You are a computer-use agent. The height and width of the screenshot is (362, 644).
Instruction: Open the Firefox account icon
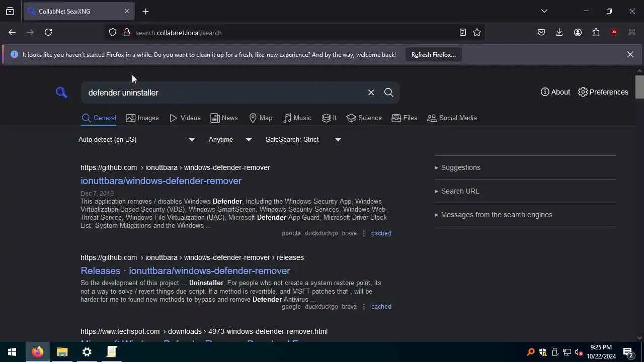[578, 32]
